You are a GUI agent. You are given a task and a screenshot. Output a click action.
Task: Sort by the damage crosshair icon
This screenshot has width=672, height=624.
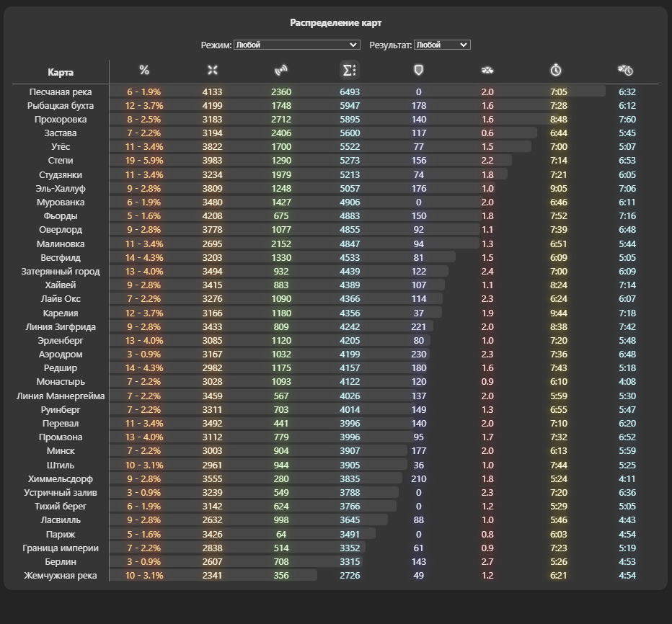point(213,70)
